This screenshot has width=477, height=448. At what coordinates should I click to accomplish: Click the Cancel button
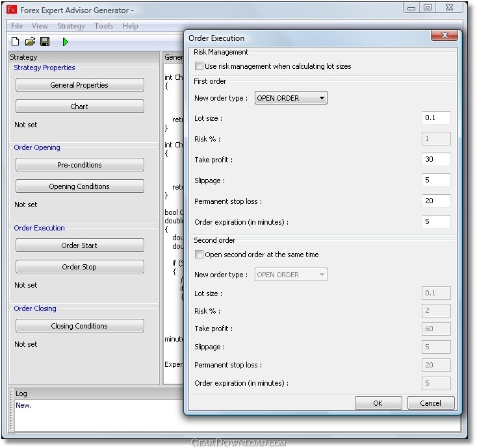point(430,403)
